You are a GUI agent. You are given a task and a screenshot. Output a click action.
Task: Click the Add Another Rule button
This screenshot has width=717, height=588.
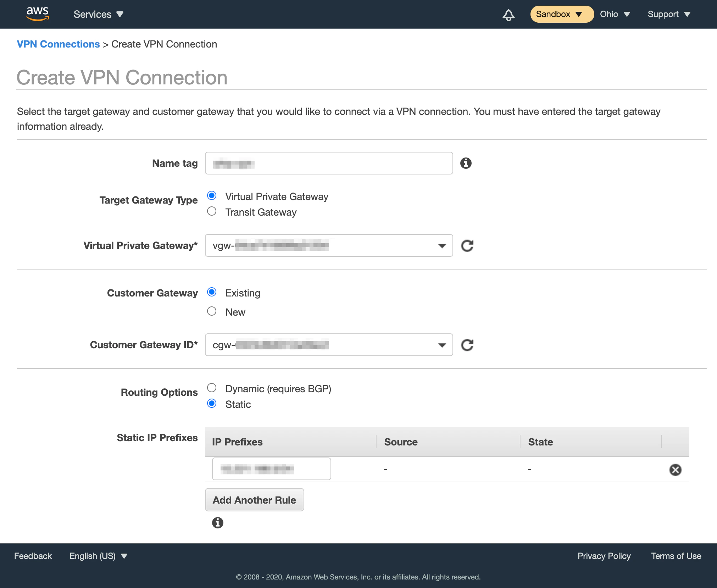254,500
